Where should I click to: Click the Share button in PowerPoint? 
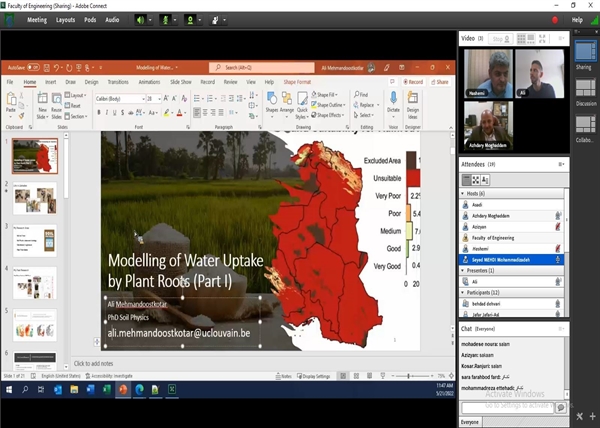pos(438,82)
